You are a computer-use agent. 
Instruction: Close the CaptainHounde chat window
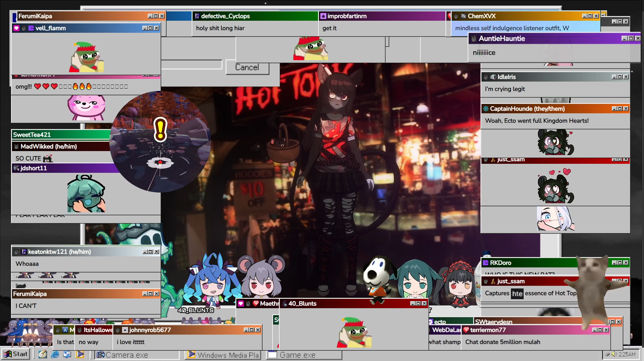click(626, 109)
